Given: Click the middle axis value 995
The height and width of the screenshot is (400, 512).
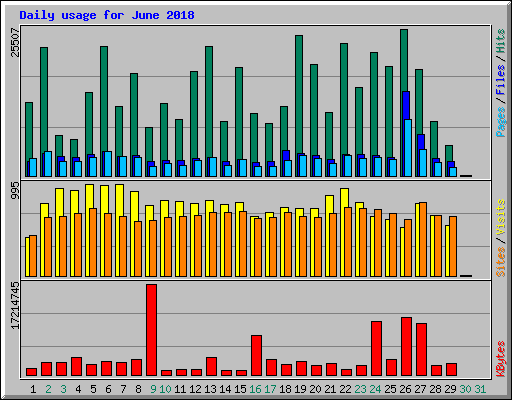Looking at the screenshot, I should [x=15, y=190].
